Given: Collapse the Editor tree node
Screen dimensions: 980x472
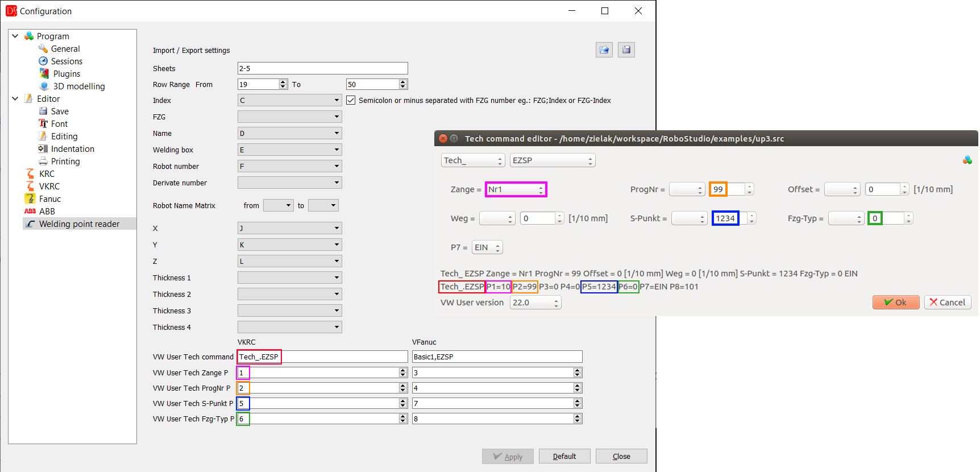Looking at the screenshot, I should 15,98.
